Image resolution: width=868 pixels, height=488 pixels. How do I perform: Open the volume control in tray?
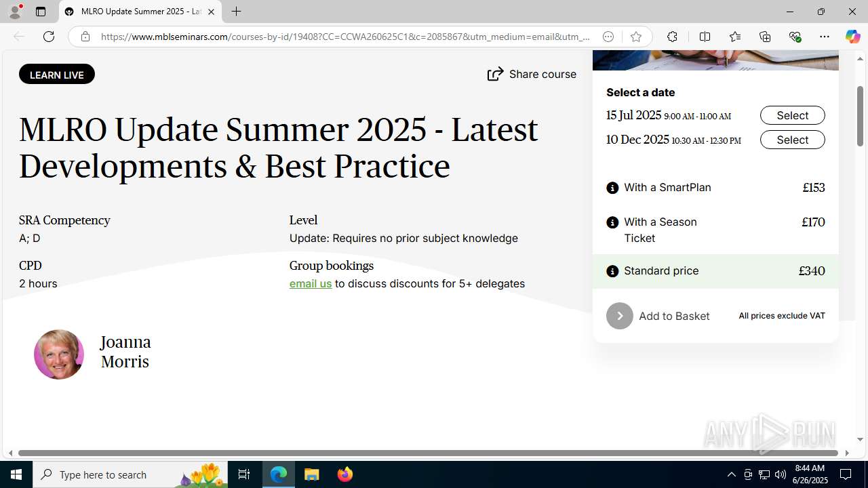[781, 474]
